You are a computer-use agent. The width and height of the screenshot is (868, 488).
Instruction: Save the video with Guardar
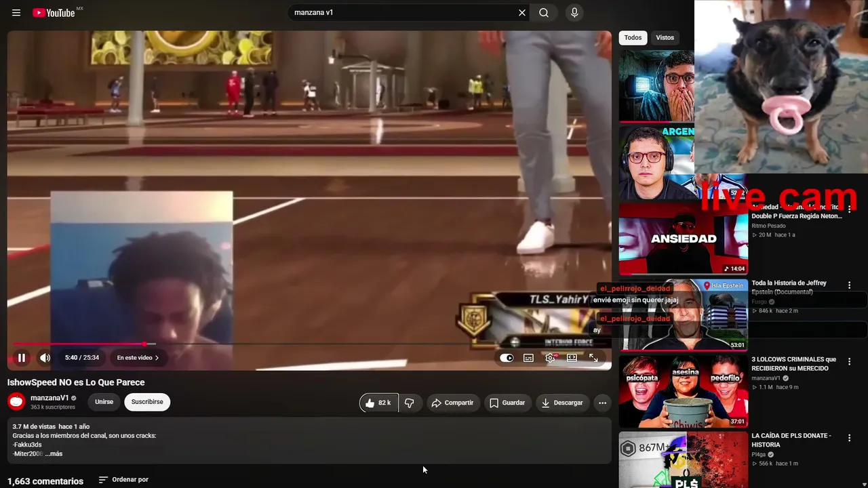[x=507, y=403]
